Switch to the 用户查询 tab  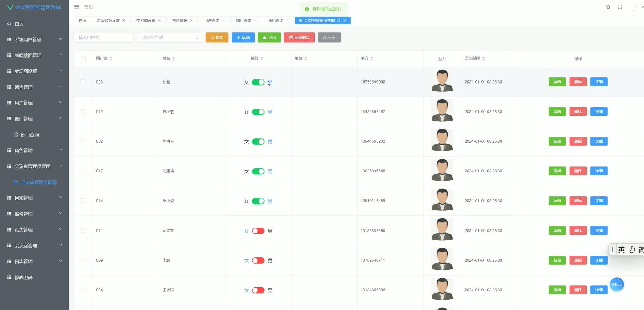click(x=210, y=20)
